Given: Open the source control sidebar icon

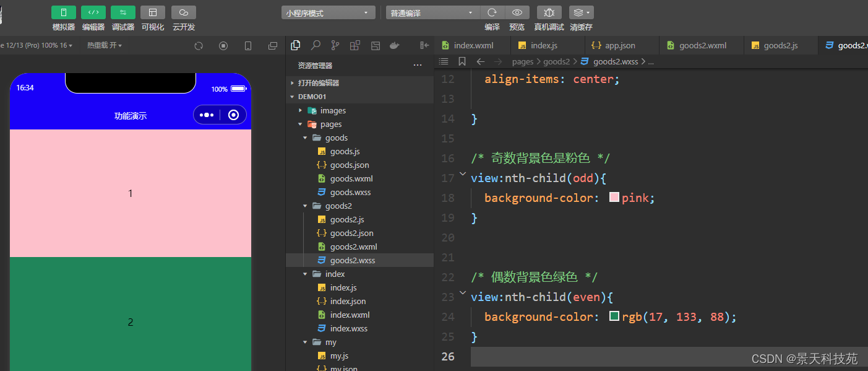Looking at the screenshot, I should coord(335,45).
